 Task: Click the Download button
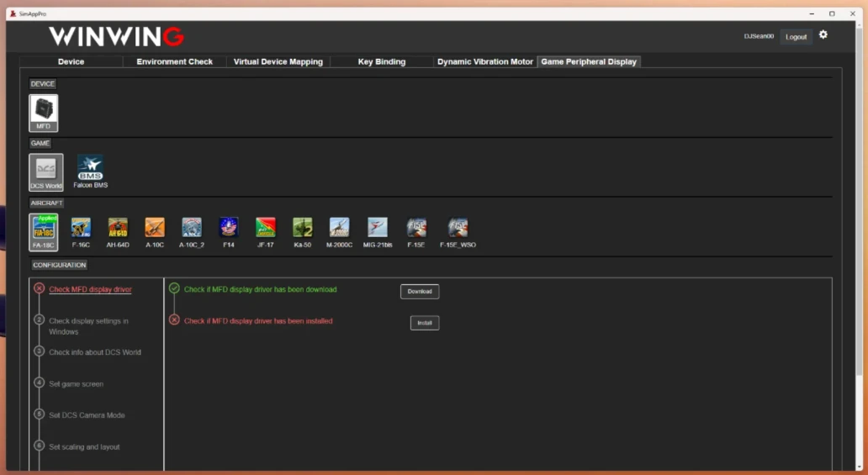(420, 291)
